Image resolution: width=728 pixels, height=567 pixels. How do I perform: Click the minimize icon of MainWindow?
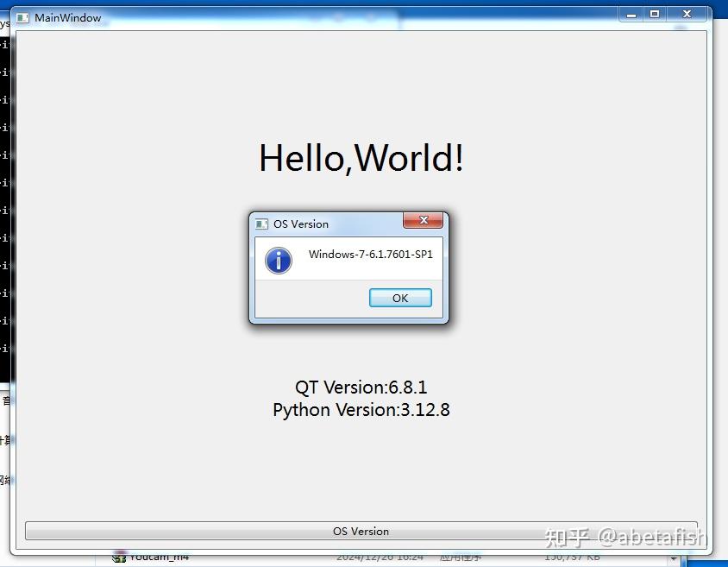coord(631,14)
